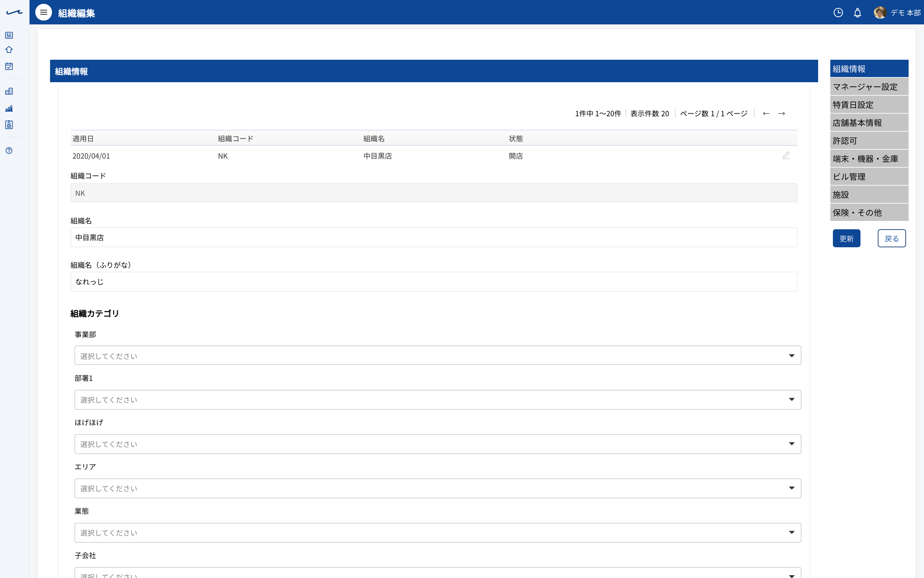Select the 施設 side tab
This screenshot has height=578, width=924.
869,195
